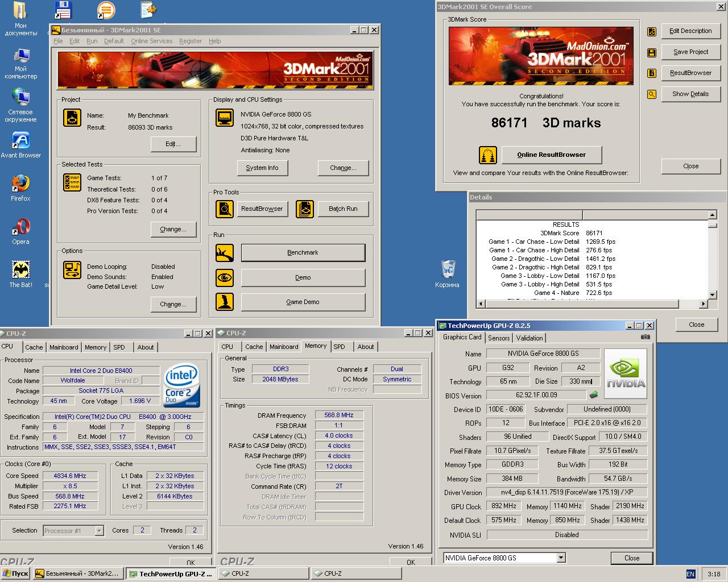Click the System Info button
Screen dimensions: 728x582
tap(262, 168)
